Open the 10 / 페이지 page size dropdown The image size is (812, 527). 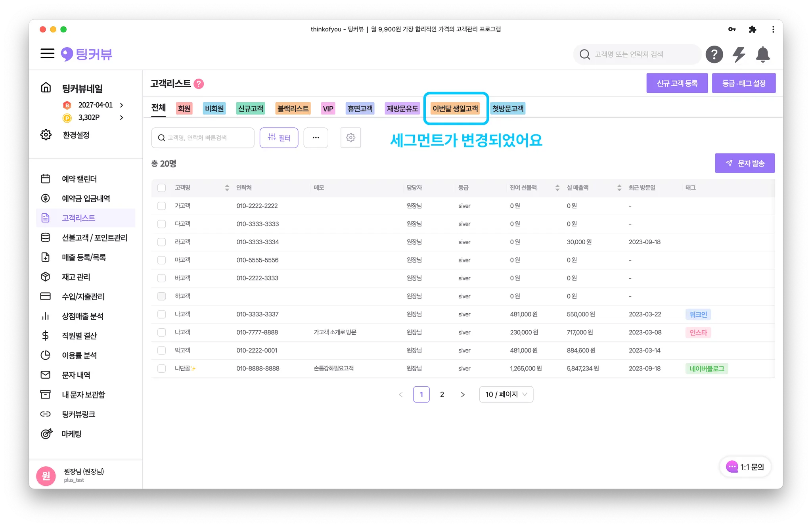click(506, 394)
